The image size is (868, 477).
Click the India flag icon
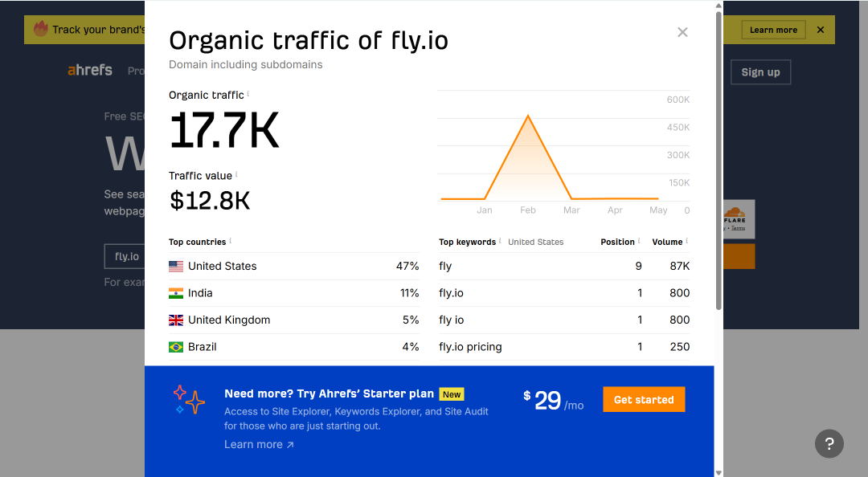pyautogui.click(x=176, y=293)
